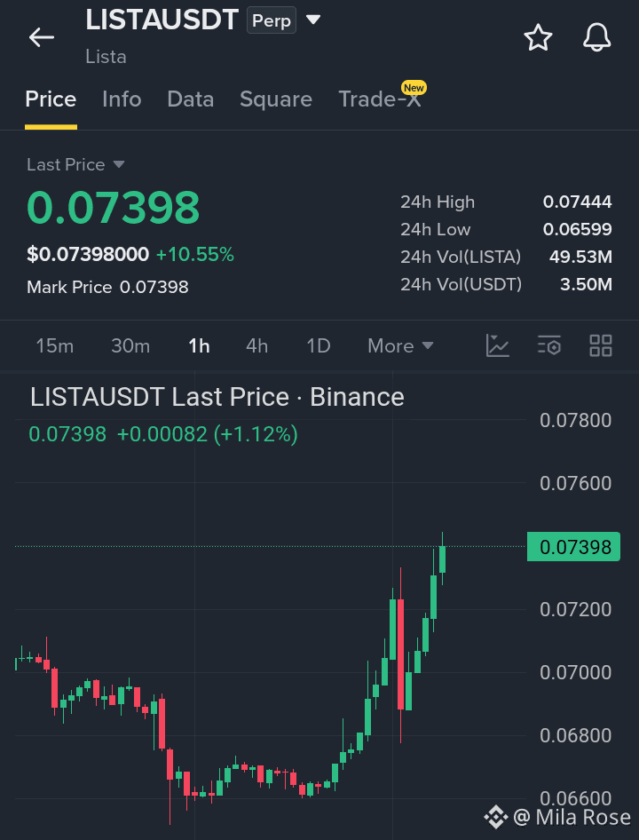The image size is (639, 840).
Task: Expand the LISTAUSDT pair selector arrow
Action: pos(312,20)
